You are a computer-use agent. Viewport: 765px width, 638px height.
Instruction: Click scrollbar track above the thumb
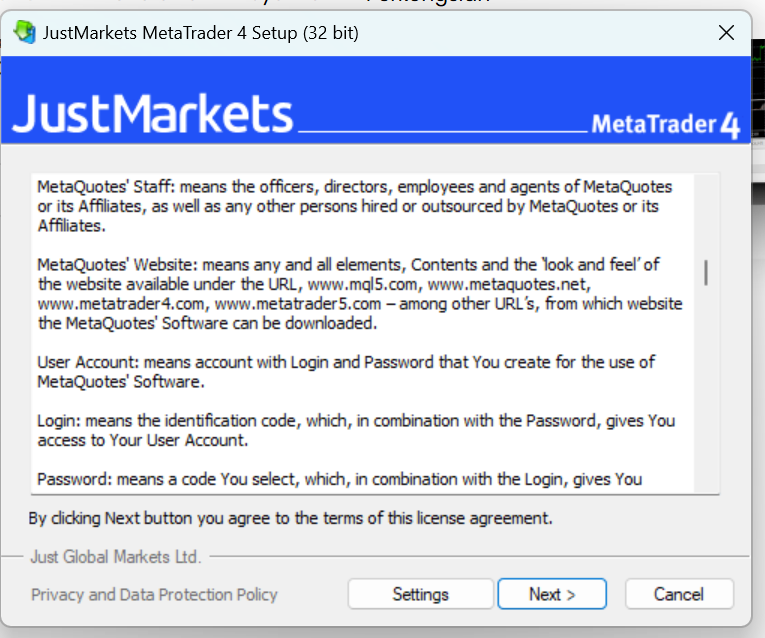pos(705,217)
